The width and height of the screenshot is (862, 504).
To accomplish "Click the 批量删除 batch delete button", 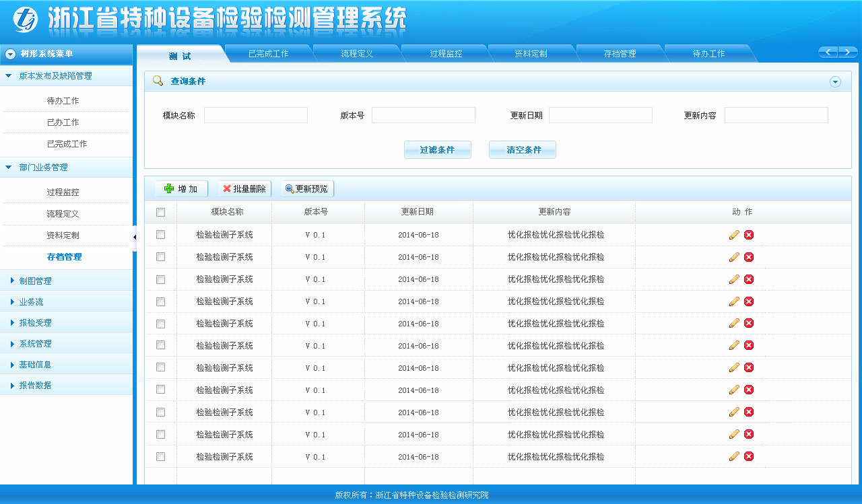I will pos(244,189).
